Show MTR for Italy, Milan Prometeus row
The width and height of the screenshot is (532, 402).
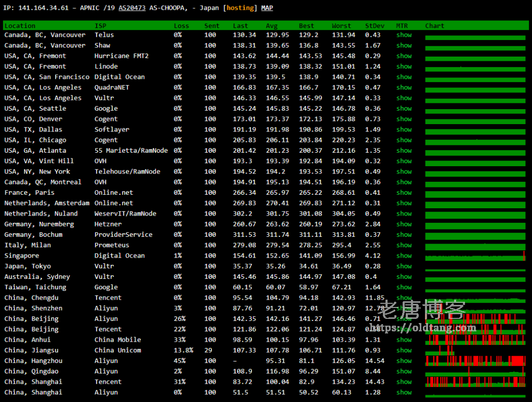tap(404, 245)
